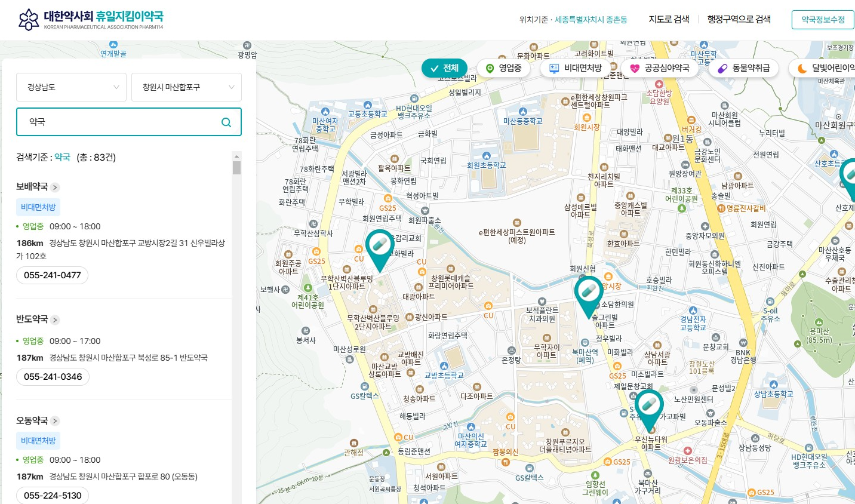Click the 오동파출소 police marker
The image size is (855, 504).
tap(710, 413)
